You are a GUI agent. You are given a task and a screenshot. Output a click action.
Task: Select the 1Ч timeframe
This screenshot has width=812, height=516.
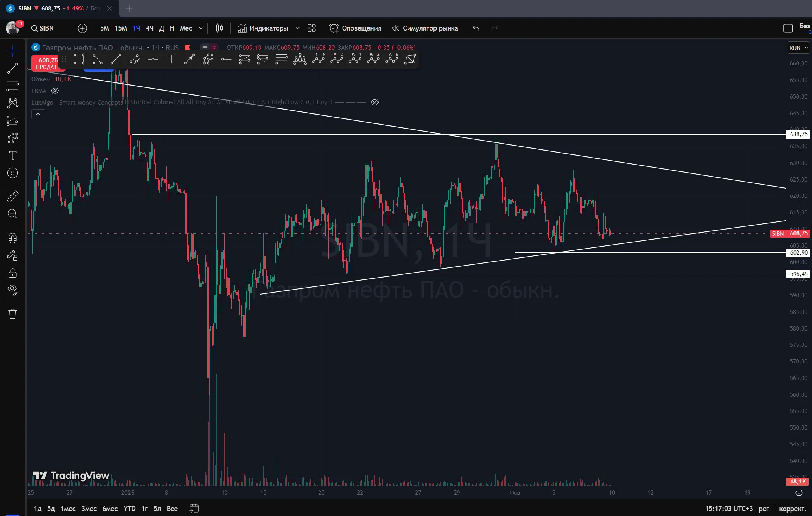click(136, 28)
